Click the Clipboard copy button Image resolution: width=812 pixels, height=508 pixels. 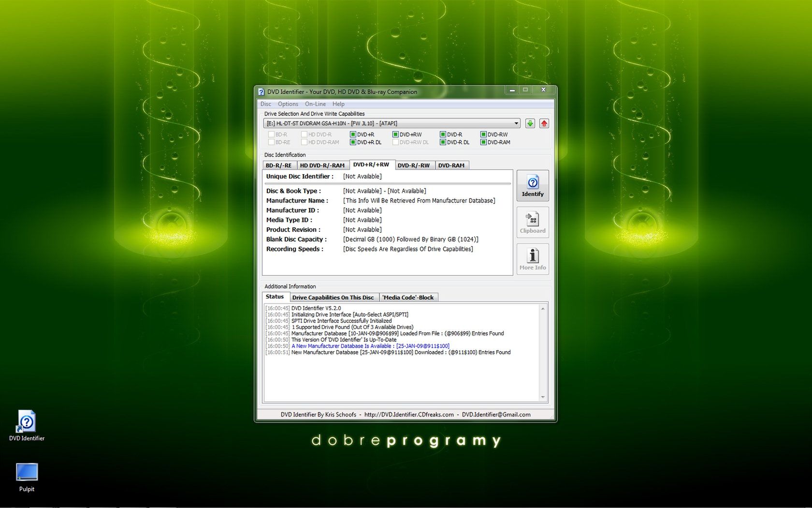click(x=533, y=223)
